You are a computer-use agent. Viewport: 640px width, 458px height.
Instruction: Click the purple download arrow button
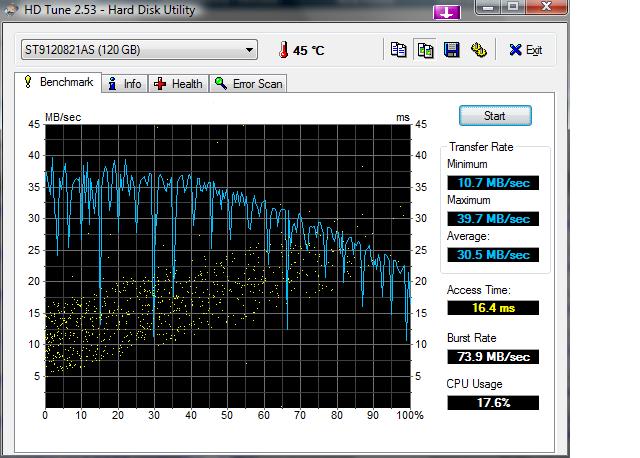(x=447, y=13)
